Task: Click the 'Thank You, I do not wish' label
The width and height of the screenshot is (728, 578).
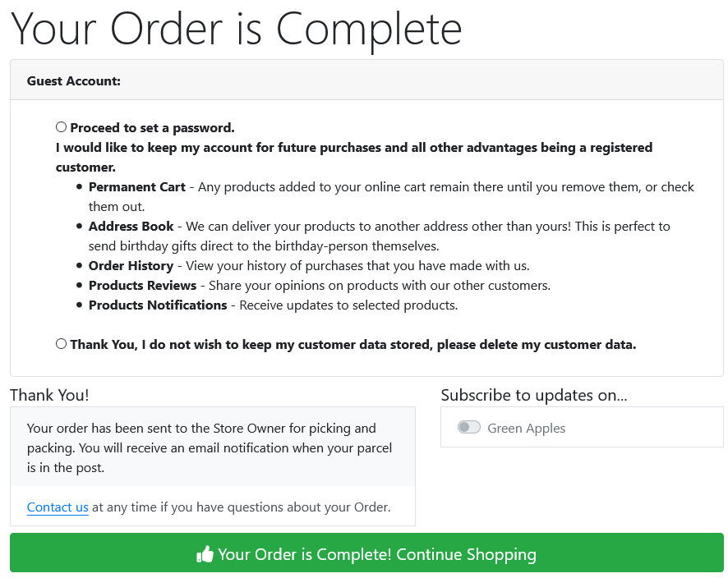Action: pos(352,345)
